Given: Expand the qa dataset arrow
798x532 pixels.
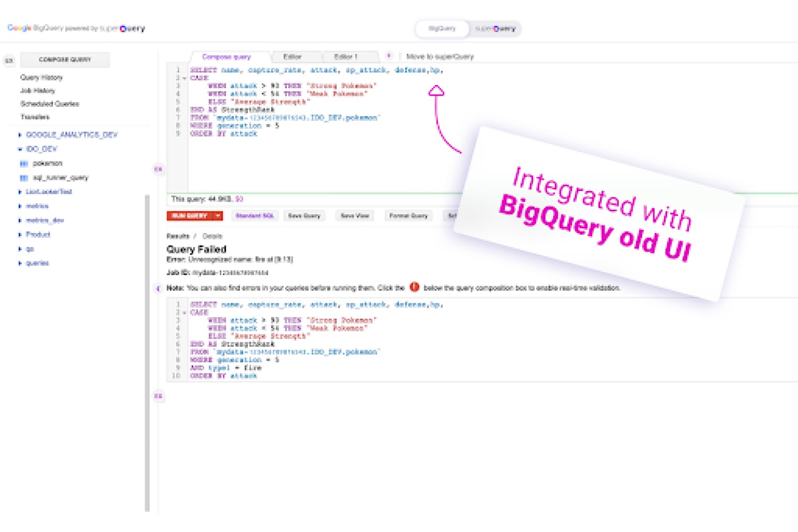Looking at the screenshot, I should point(20,249).
